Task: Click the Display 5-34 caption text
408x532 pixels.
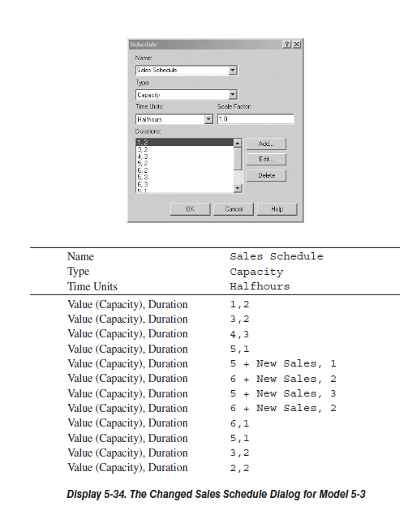Action: (216, 494)
